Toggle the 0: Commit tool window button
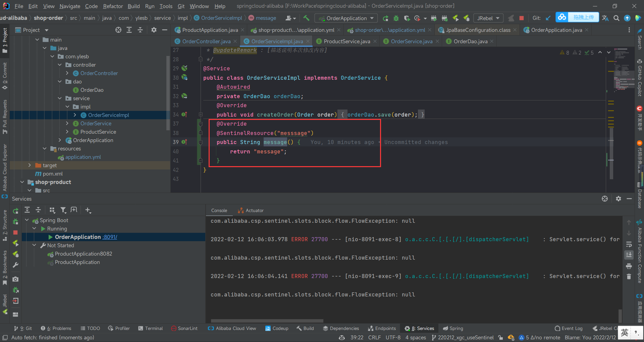Screen dimensions: 644x342 (x=5, y=76)
